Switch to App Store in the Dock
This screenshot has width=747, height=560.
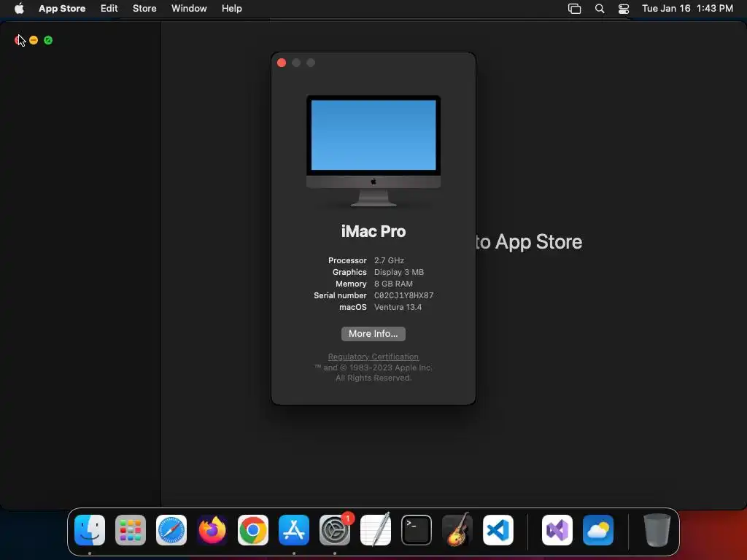pyautogui.click(x=294, y=530)
